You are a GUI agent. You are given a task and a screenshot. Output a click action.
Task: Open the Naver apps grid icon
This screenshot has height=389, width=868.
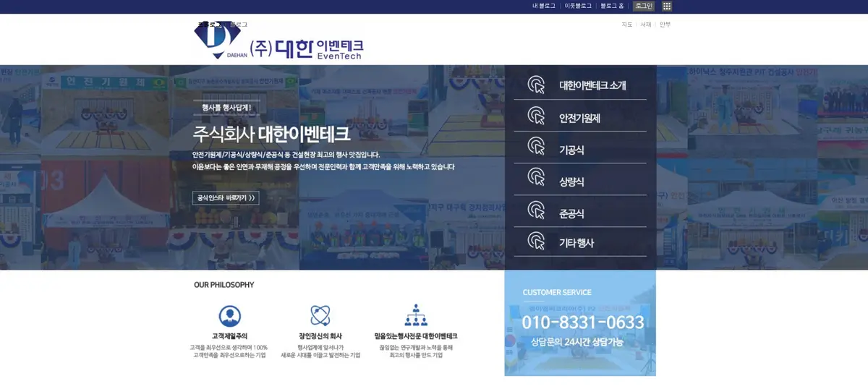click(x=667, y=6)
